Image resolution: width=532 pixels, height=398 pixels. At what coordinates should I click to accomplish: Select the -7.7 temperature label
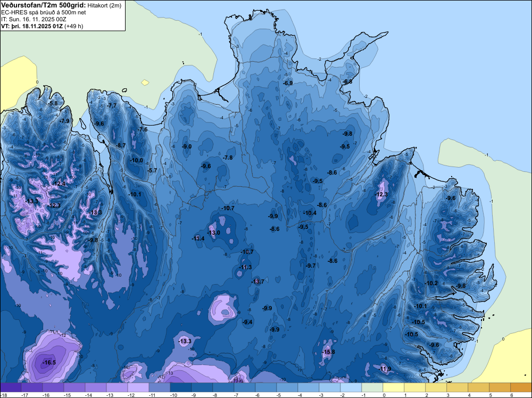111,105
